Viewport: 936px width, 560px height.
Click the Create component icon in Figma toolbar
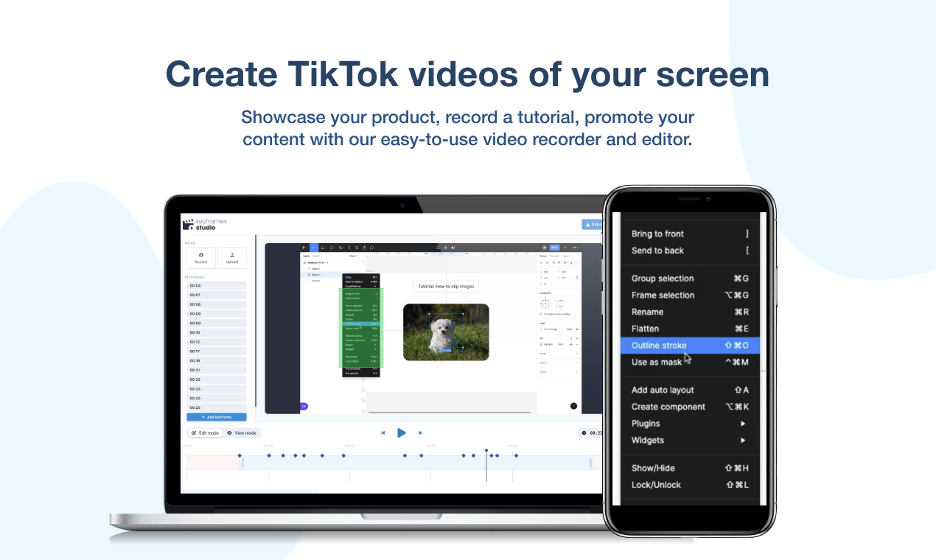445,248
